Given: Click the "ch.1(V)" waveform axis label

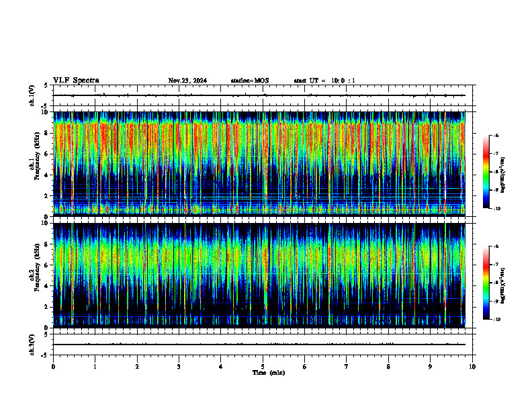Looking at the screenshot, I should 32,95.
